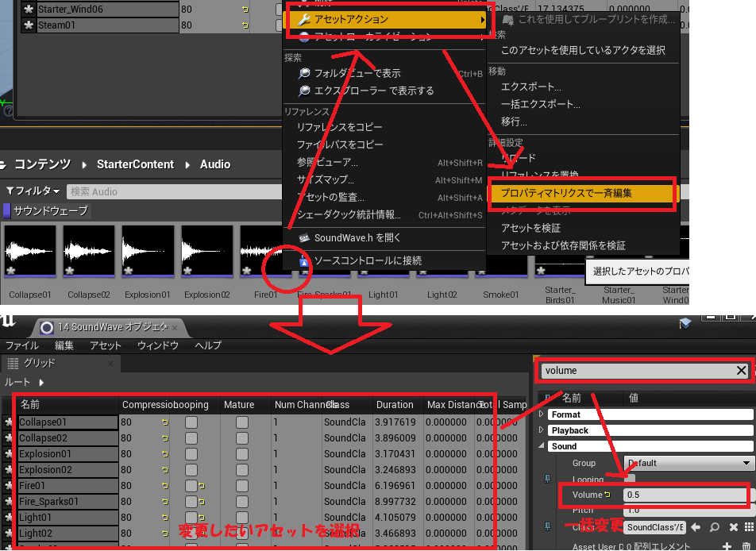Click pin icon beside the Class property
Viewport: 756px width, 551px height.
548,526
